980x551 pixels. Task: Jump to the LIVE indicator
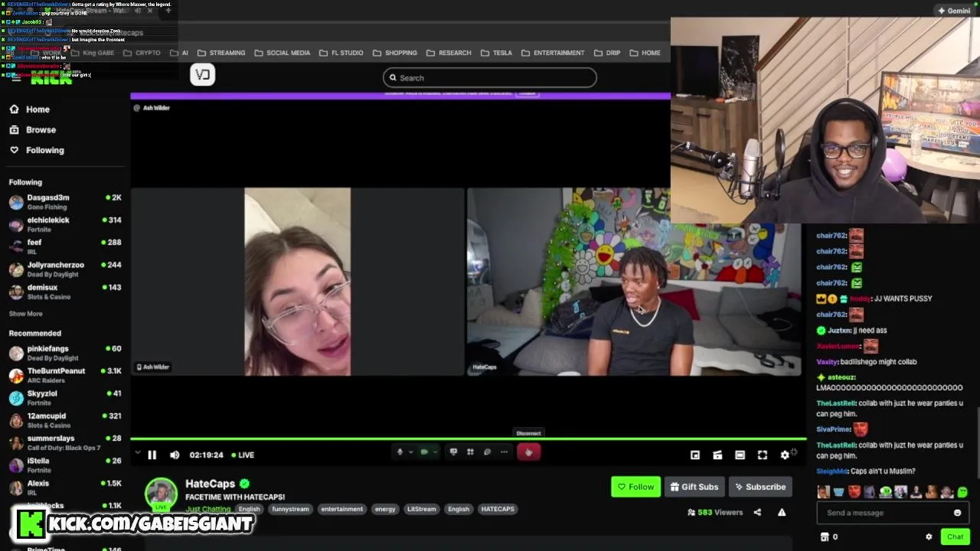point(243,455)
